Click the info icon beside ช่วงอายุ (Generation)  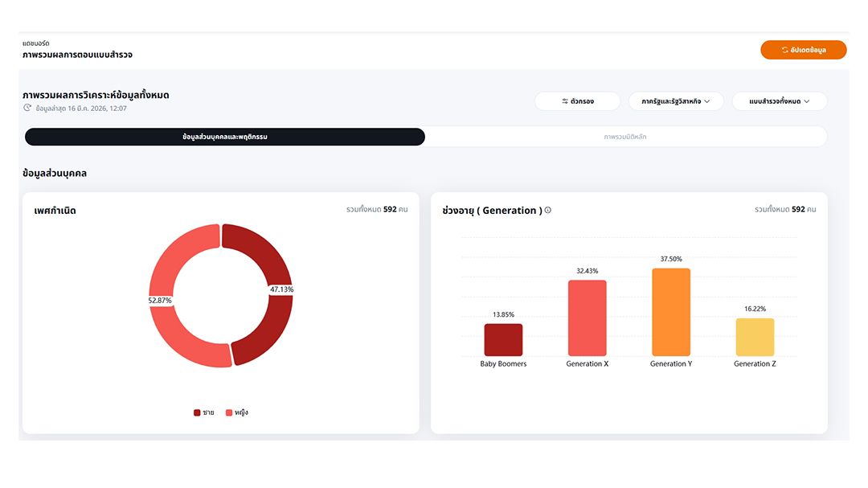point(548,211)
